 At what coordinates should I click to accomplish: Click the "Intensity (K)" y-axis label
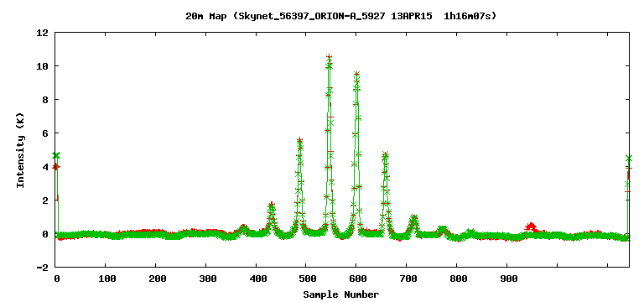click(20, 150)
